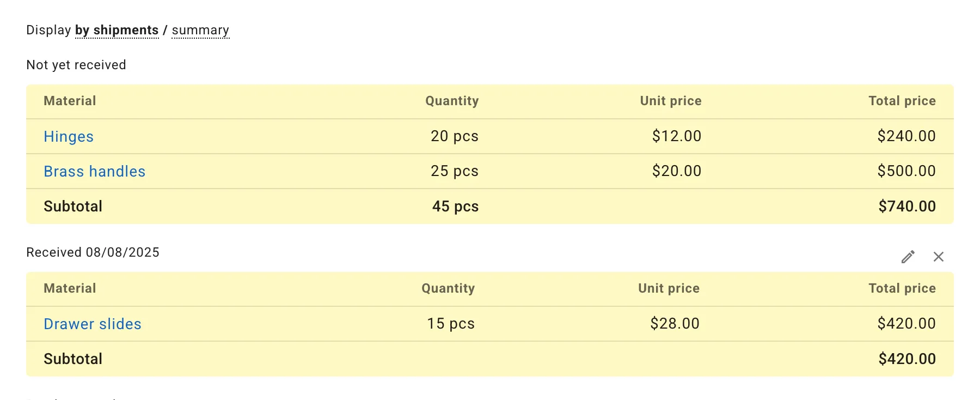Click the pencil edit icon for received shipment

tap(907, 256)
